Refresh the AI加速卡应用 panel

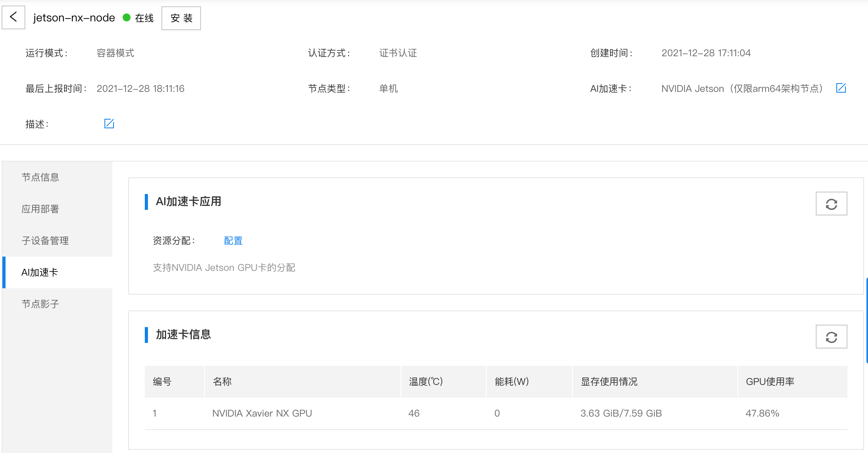831,204
